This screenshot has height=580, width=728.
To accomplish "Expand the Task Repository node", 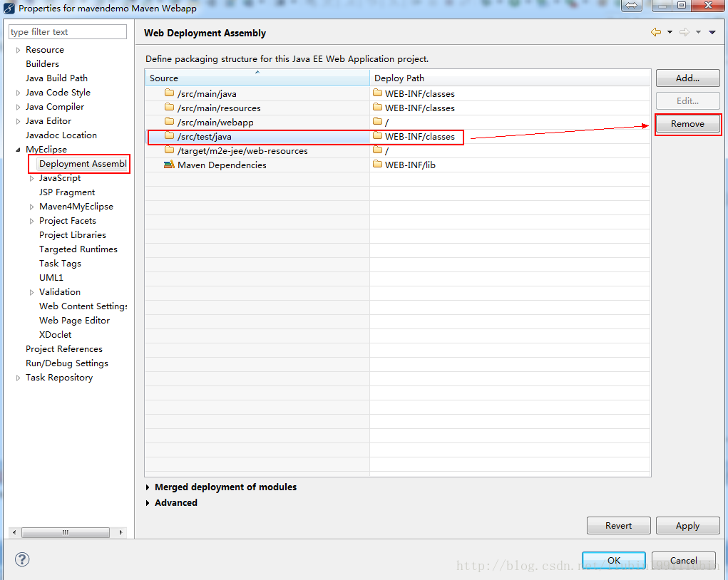I will (18, 378).
